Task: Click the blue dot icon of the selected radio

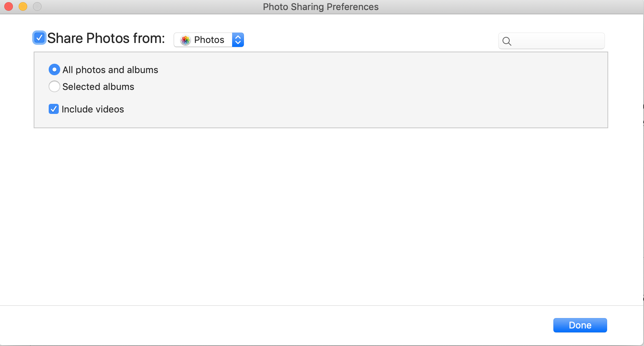Action: pos(54,69)
